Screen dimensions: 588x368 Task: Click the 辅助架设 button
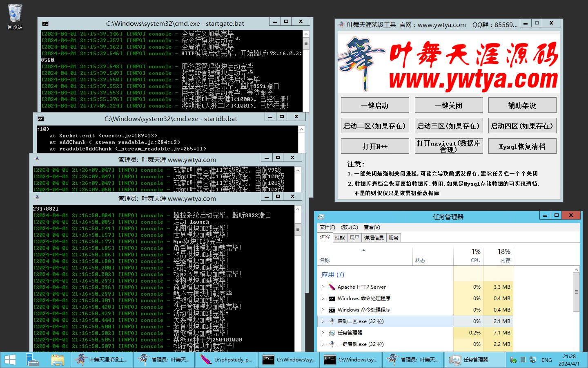522,105
